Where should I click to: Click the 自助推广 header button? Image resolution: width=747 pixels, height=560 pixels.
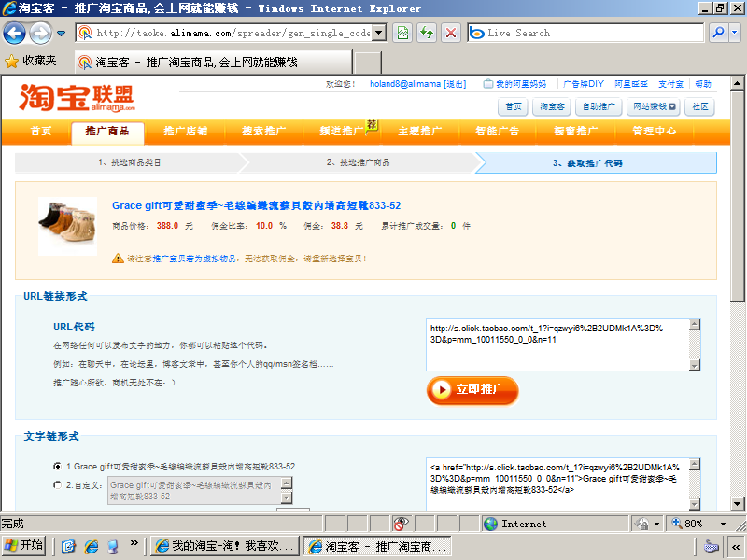[599, 106]
